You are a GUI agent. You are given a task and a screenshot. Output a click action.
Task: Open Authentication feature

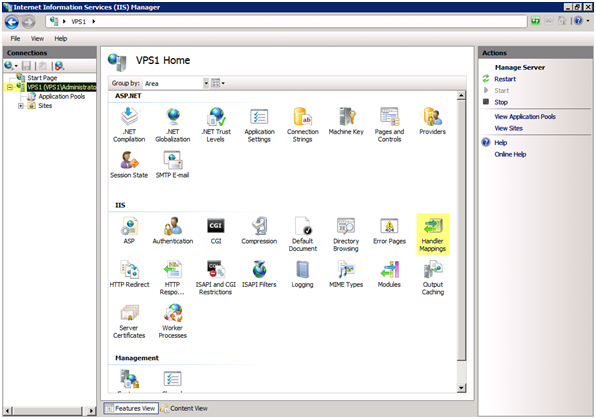(173, 230)
